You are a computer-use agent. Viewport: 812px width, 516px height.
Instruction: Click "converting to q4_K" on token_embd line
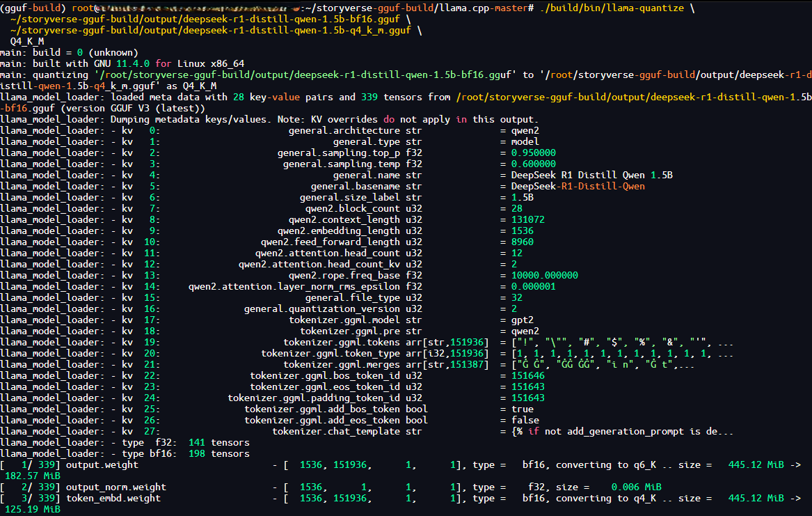click(606, 498)
